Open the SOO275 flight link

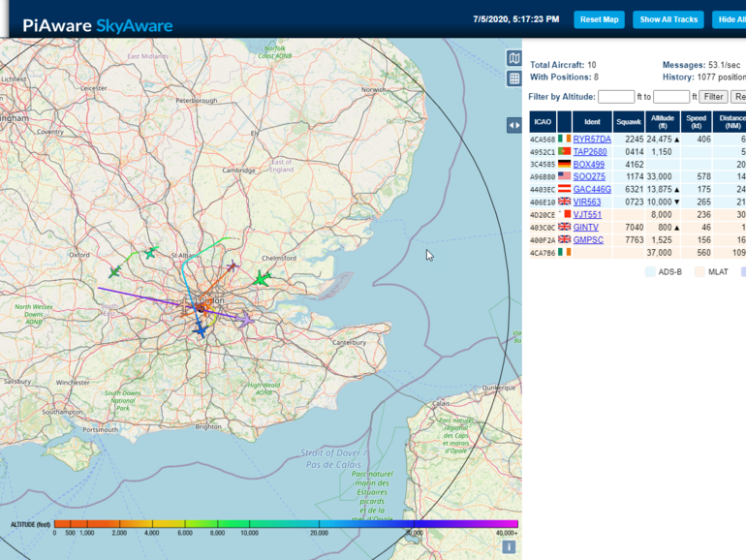tap(589, 176)
